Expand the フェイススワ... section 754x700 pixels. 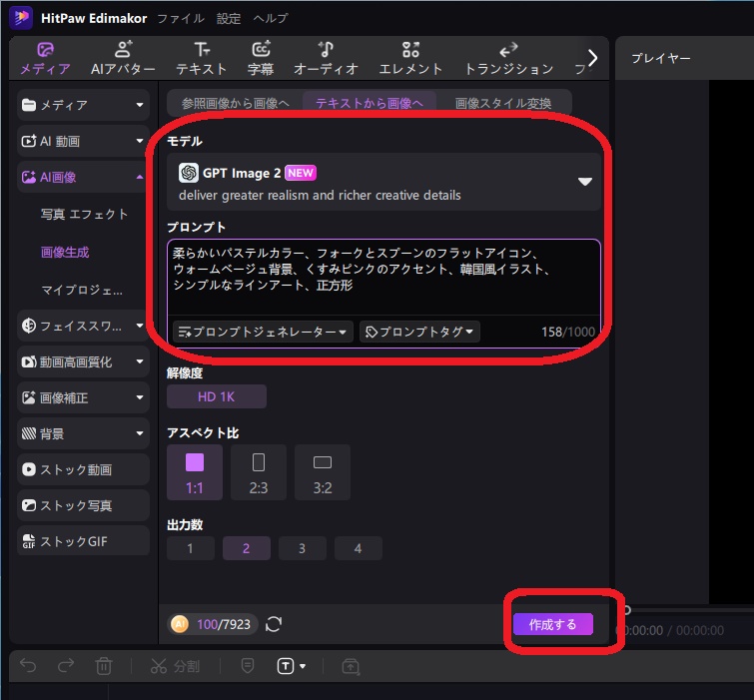point(83,326)
